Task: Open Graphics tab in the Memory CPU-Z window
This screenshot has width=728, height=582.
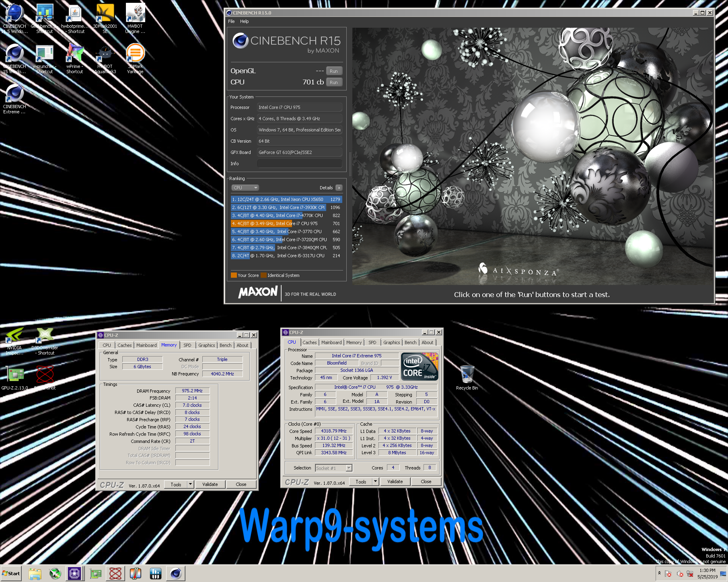Action: coord(207,345)
